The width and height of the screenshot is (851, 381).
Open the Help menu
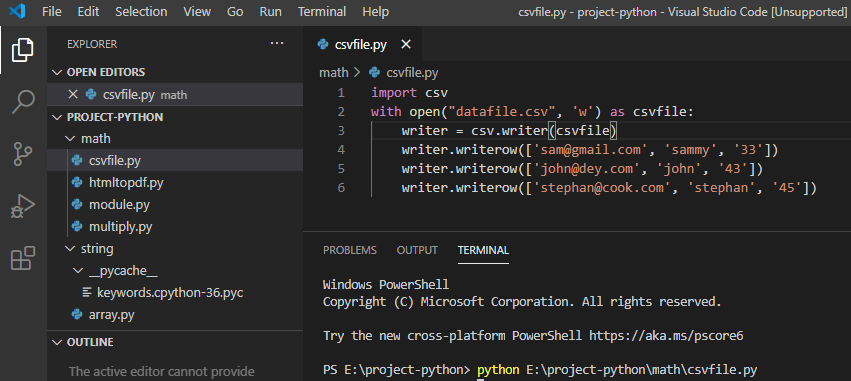tap(376, 11)
